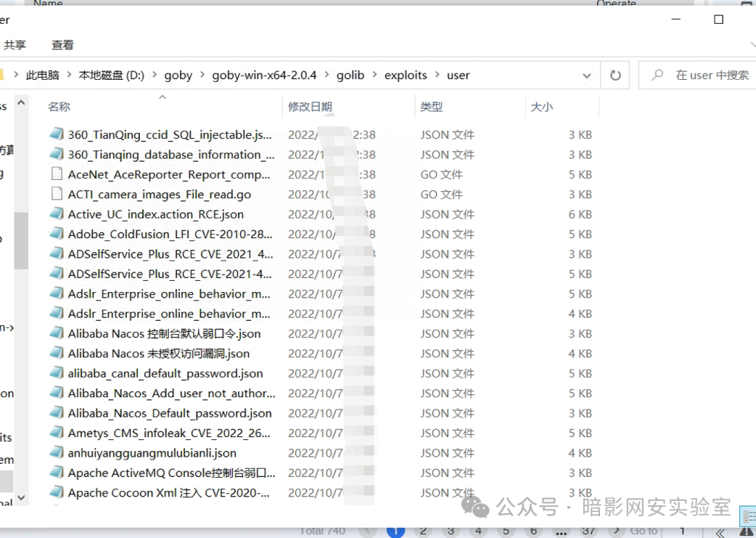Refresh the current folder view
Screen dimensions: 756x538
coord(615,75)
